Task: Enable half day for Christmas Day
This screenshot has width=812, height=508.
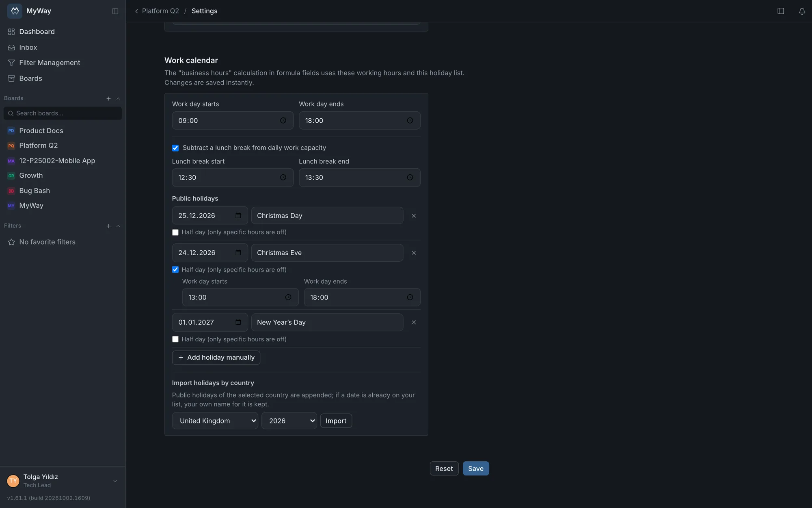Action: [x=175, y=232]
